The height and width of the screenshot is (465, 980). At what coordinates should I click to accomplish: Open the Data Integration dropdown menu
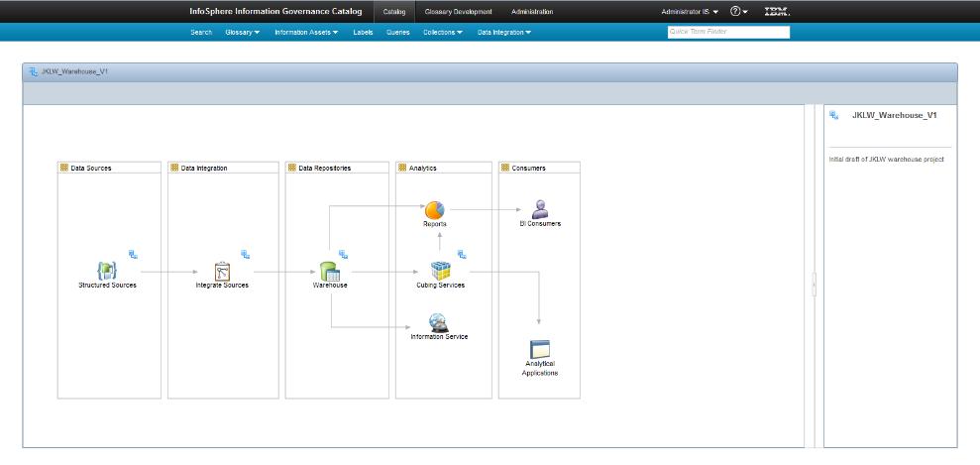[504, 32]
